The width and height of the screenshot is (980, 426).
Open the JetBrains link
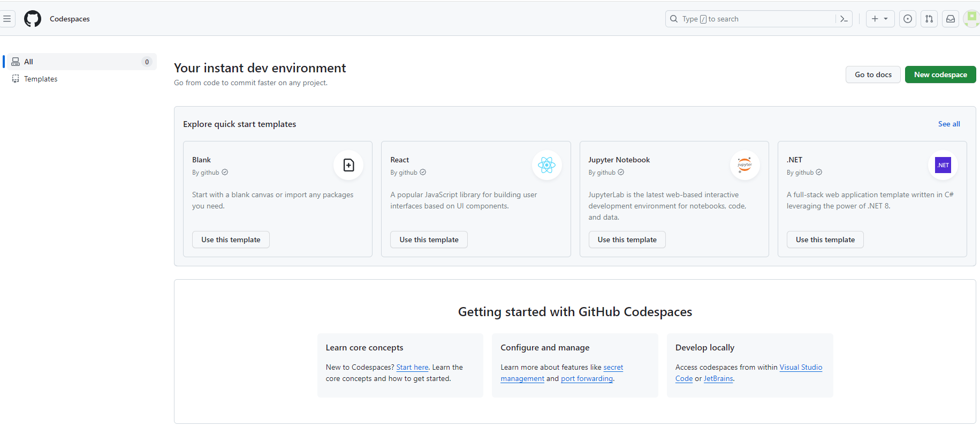tap(718, 378)
